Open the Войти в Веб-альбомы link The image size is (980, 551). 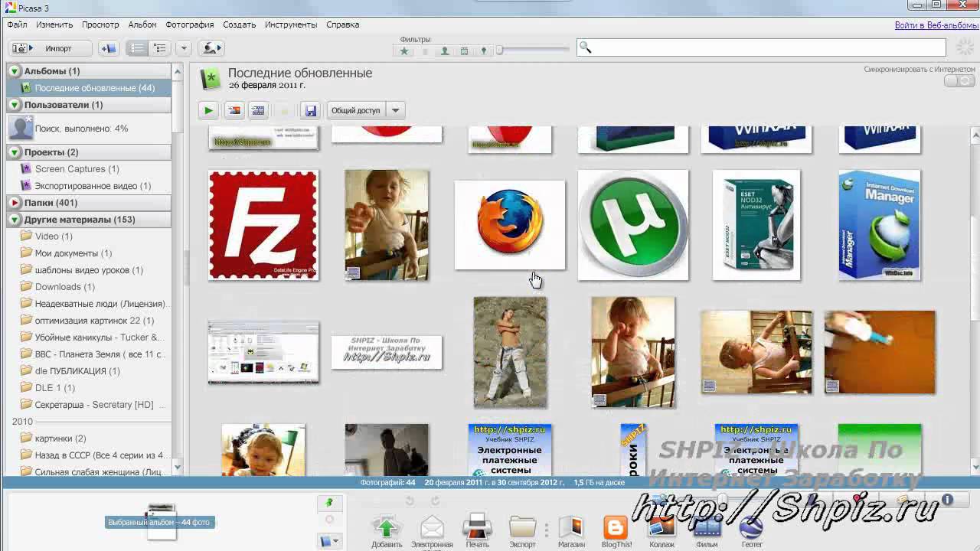(x=936, y=25)
